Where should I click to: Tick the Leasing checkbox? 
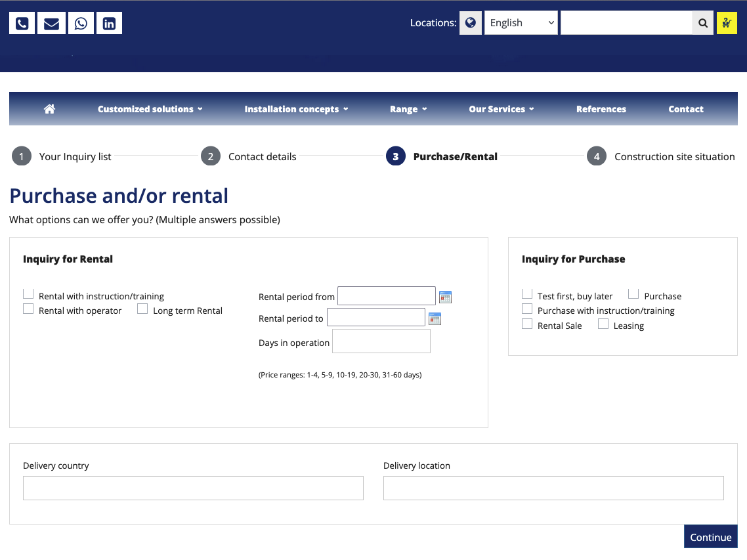point(603,324)
